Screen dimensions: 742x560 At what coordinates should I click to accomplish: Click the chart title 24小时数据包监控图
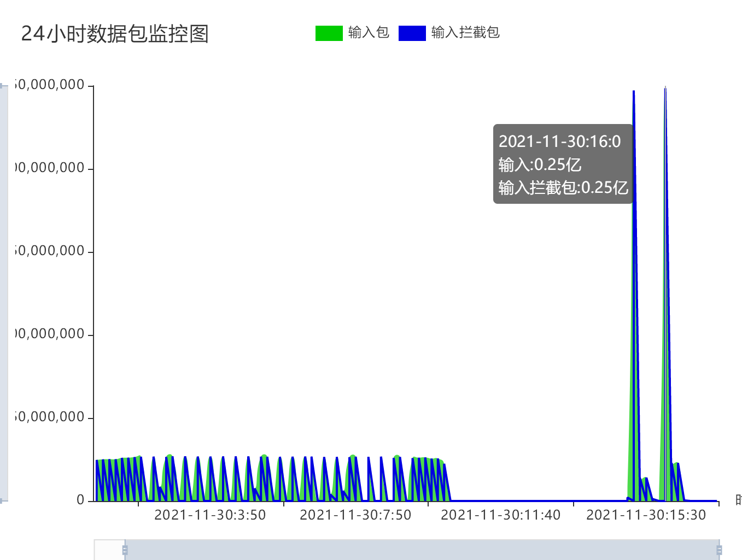(x=115, y=34)
